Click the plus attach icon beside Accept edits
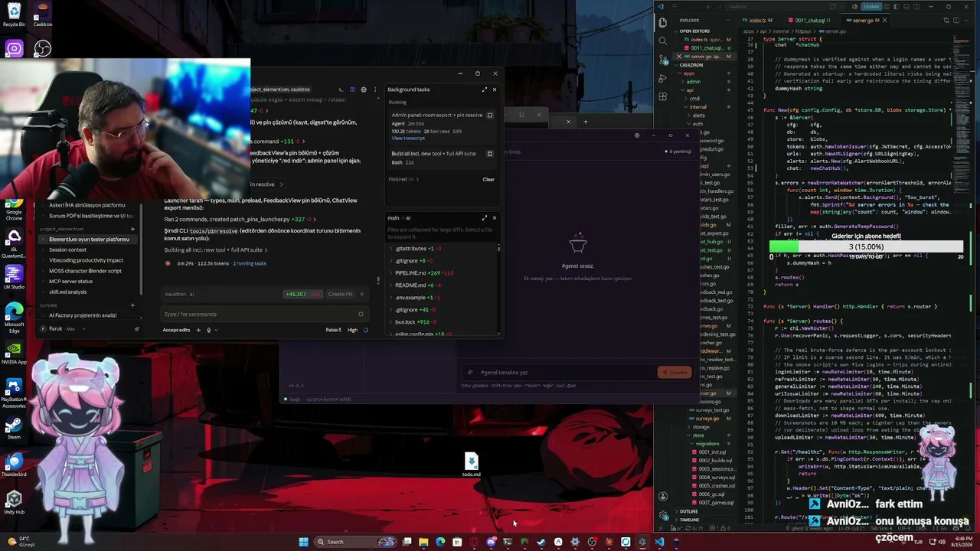 coord(198,330)
